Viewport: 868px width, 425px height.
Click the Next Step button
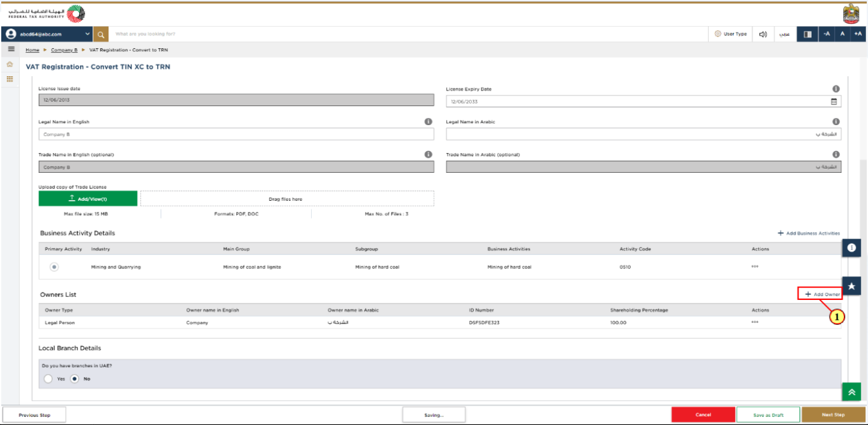[x=833, y=415]
